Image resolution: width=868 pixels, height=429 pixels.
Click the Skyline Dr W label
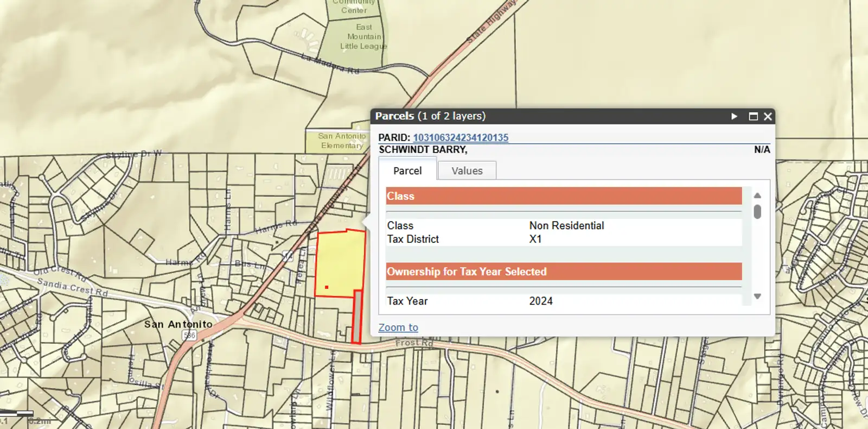click(133, 154)
